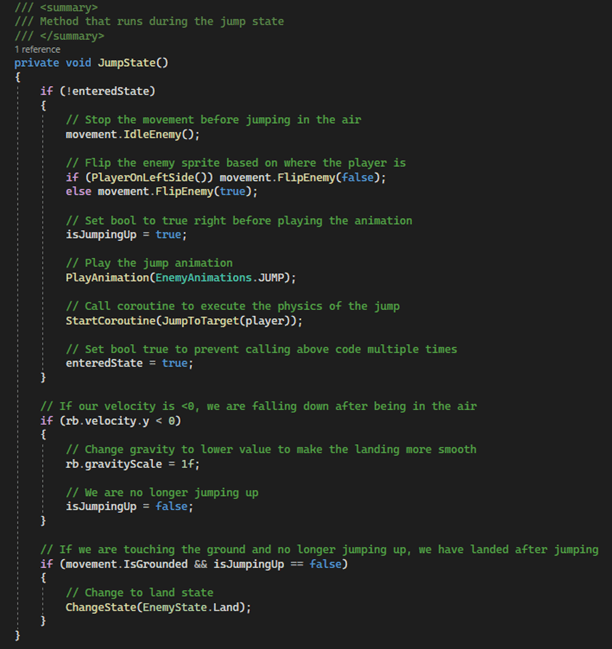Click the StartCoroutine call
The image size is (612, 649).
click(112, 320)
